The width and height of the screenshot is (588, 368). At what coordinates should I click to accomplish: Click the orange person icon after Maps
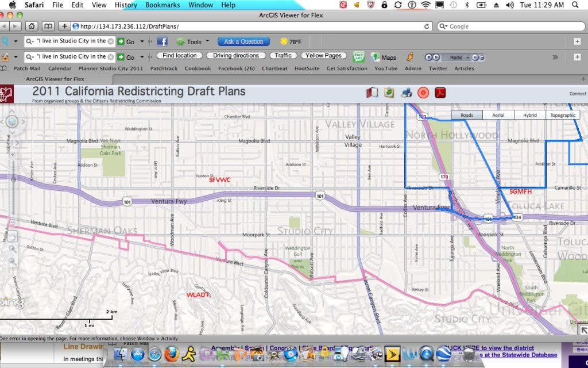409,57
